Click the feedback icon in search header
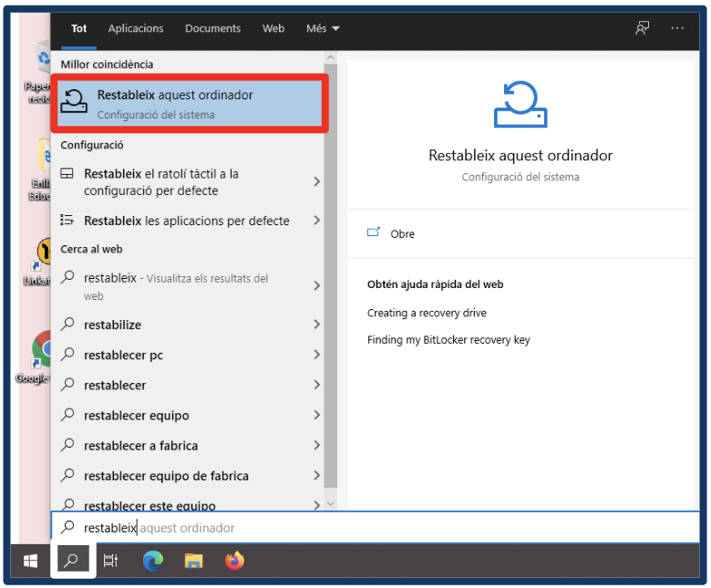Screen dimensions: 711x588 coord(643,28)
